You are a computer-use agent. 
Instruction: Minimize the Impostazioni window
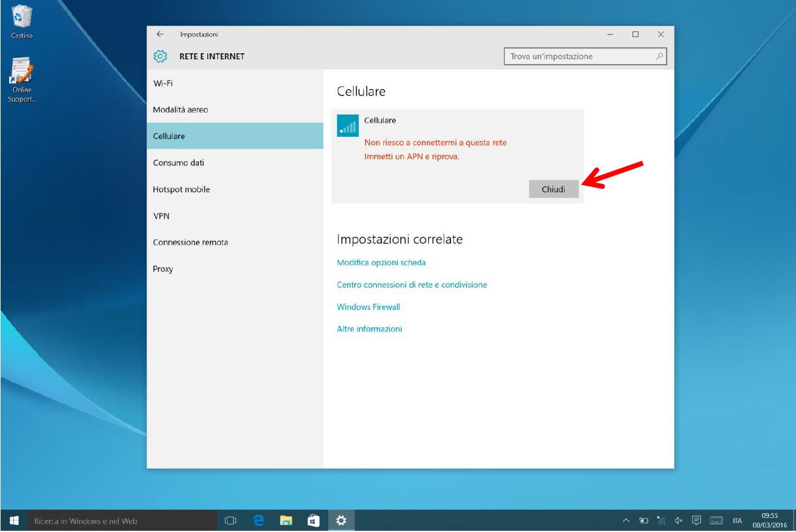610,35
